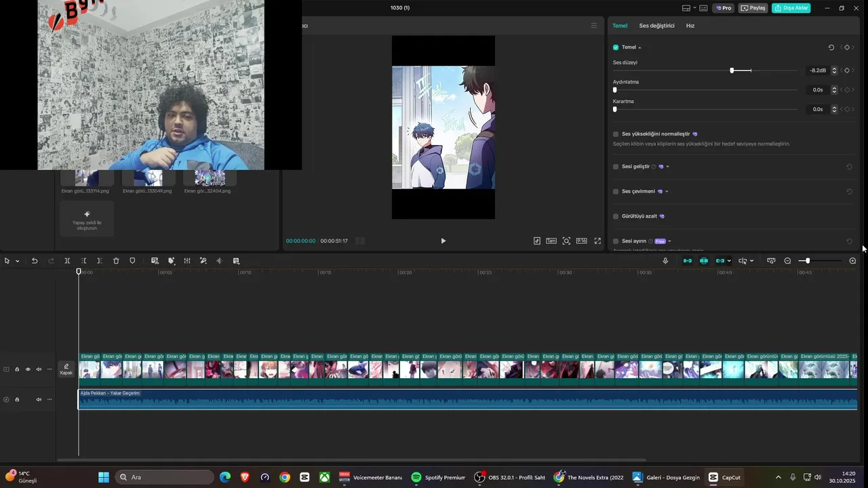Click the Kapak cover button
The width and height of the screenshot is (868, 488).
coord(66,369)
